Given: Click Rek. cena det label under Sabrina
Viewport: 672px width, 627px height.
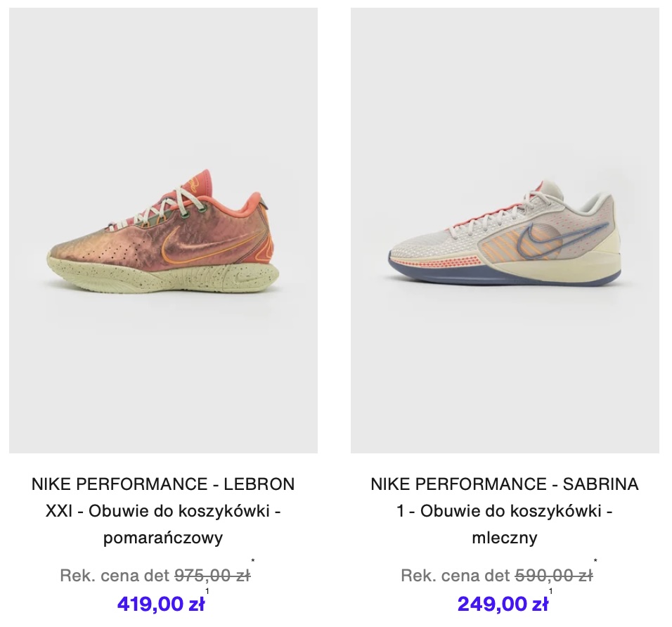Looking at the screenshot, I should [456, 576].
